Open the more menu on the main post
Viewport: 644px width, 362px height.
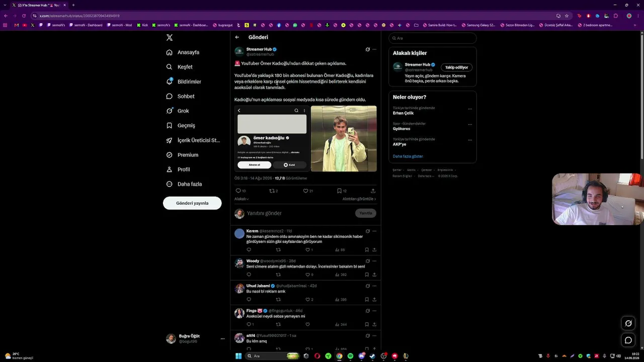click(374, 49)
